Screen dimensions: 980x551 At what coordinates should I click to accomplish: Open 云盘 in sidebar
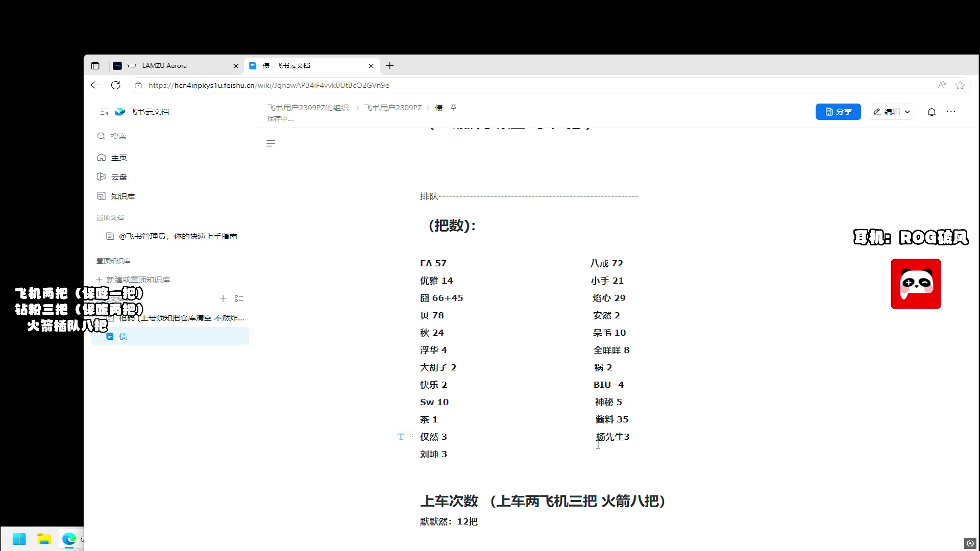coord(171,177)
